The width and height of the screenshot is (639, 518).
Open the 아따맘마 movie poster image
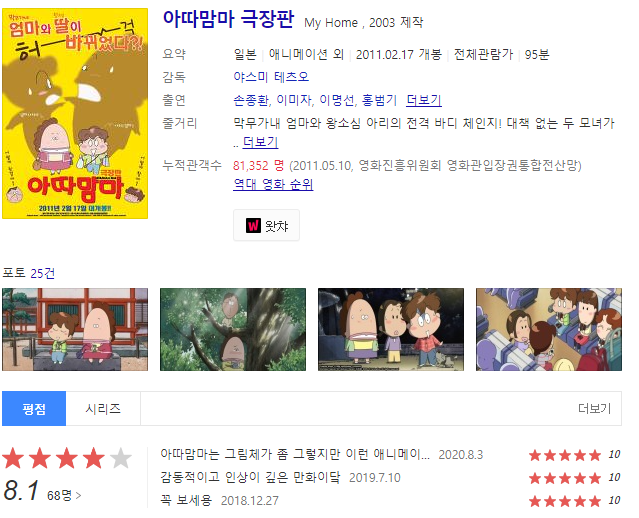pyautogui.click(x=75, y=113)
